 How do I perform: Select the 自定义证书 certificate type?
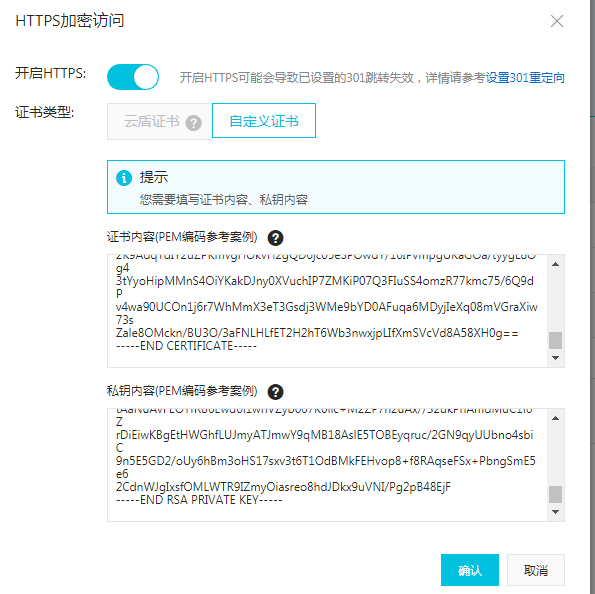point(264,121)
